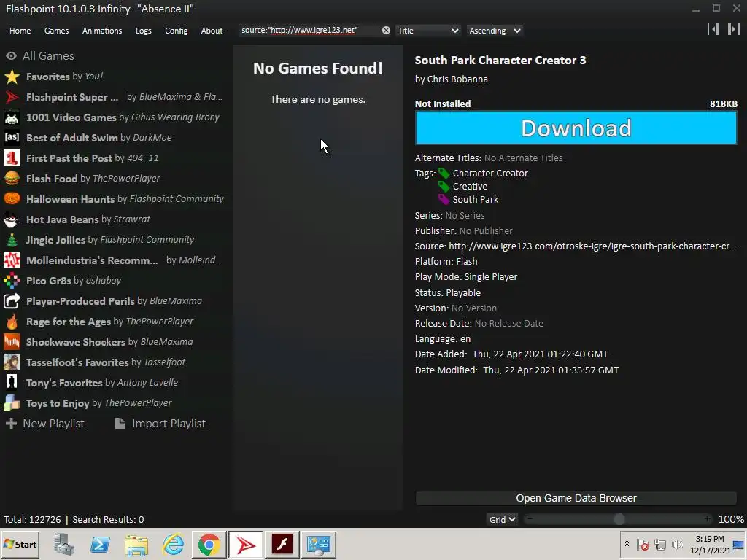
Task: Click New Playlist
Action: point(44,424)
